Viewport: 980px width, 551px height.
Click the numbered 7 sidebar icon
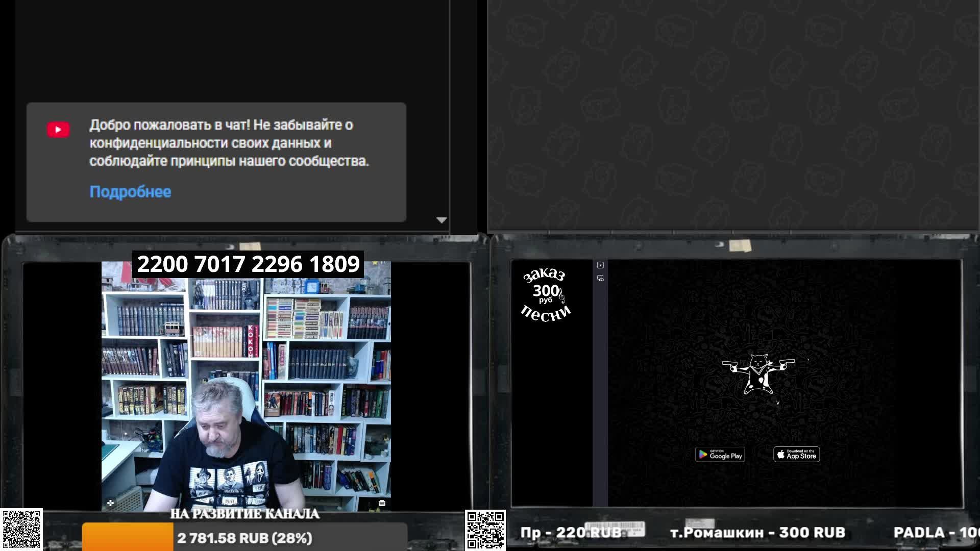point(600,265)
